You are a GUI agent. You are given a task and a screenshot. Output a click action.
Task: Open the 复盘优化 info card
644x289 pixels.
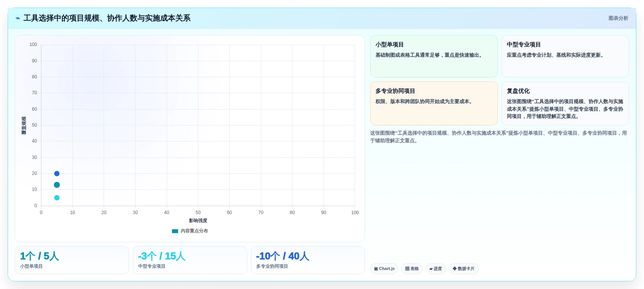(x=565, y=103)
